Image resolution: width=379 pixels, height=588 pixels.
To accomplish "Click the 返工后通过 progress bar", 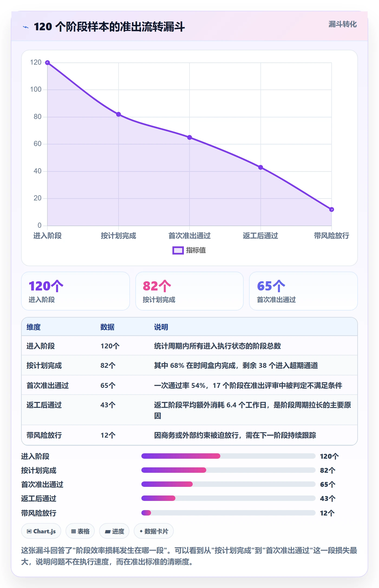I will pyautogui.click(x=228, y=498).
